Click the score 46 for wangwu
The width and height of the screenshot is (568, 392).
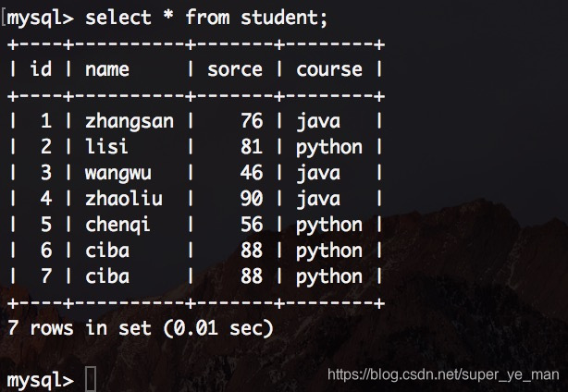point(252,173)
